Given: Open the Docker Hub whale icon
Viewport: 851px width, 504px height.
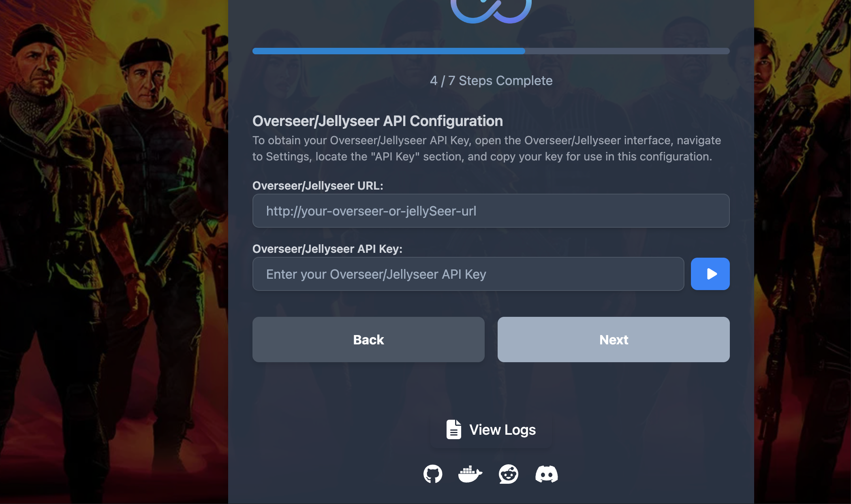Looking at the screenshot, I should [x=470, y=474].
